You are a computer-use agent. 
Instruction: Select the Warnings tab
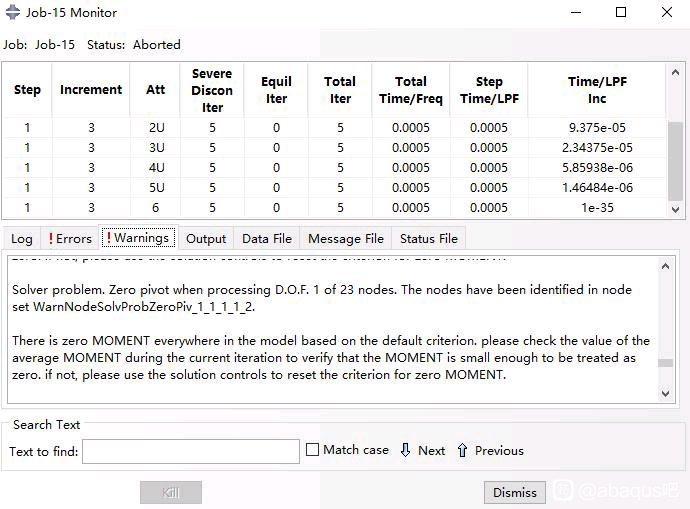click(x=139, y=238)
